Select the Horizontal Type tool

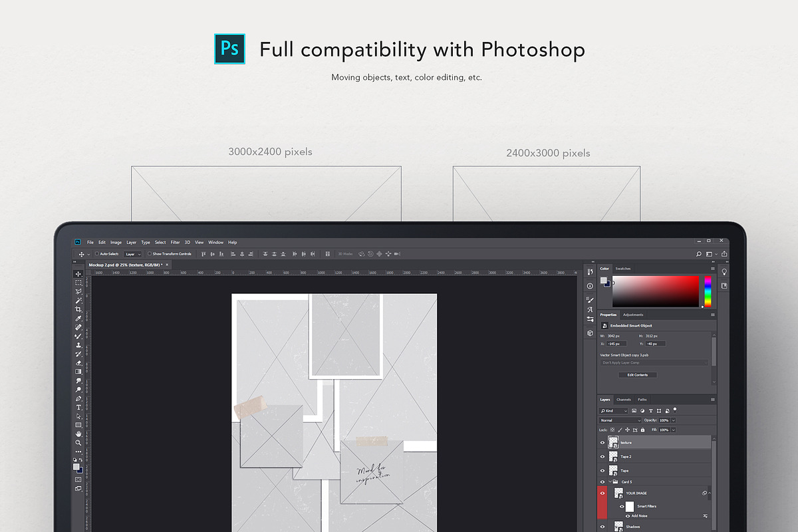point(79,408)
